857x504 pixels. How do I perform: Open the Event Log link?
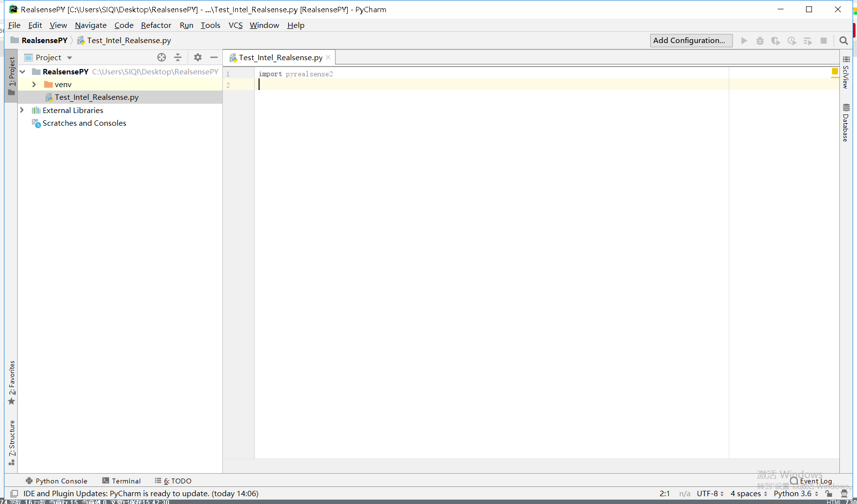(x=815, y=481)
